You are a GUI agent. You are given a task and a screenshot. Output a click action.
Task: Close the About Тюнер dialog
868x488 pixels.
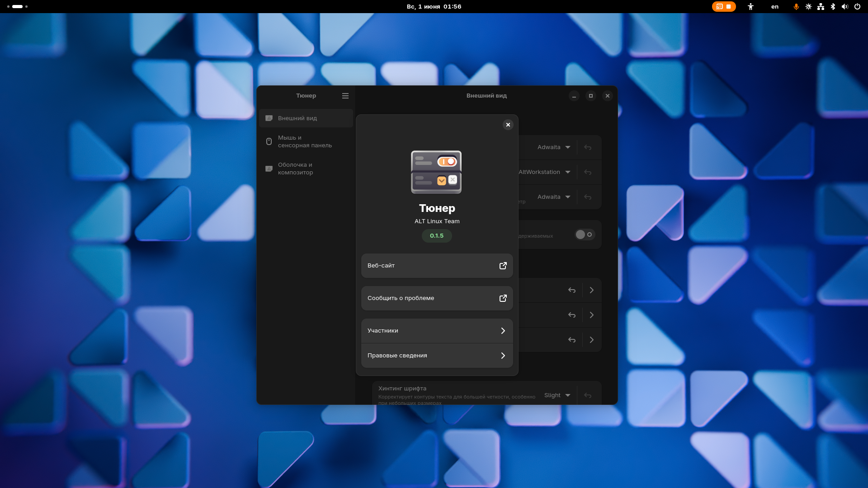point(508,125)
